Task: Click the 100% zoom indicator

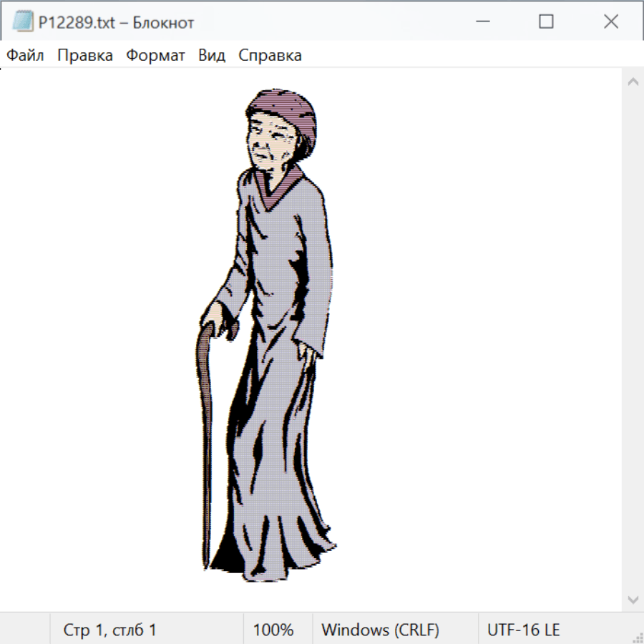Action: click(x=273, y=630)
